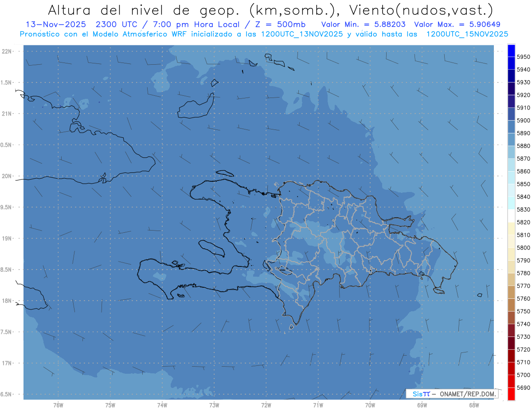
Task: Click the legend value 5730
Action: (x=524, y=337)
